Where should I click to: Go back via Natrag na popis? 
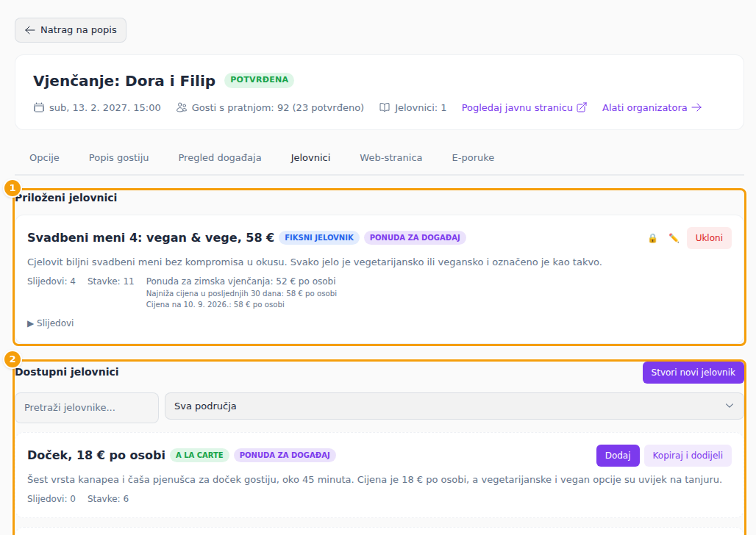(x=71, y=30)
